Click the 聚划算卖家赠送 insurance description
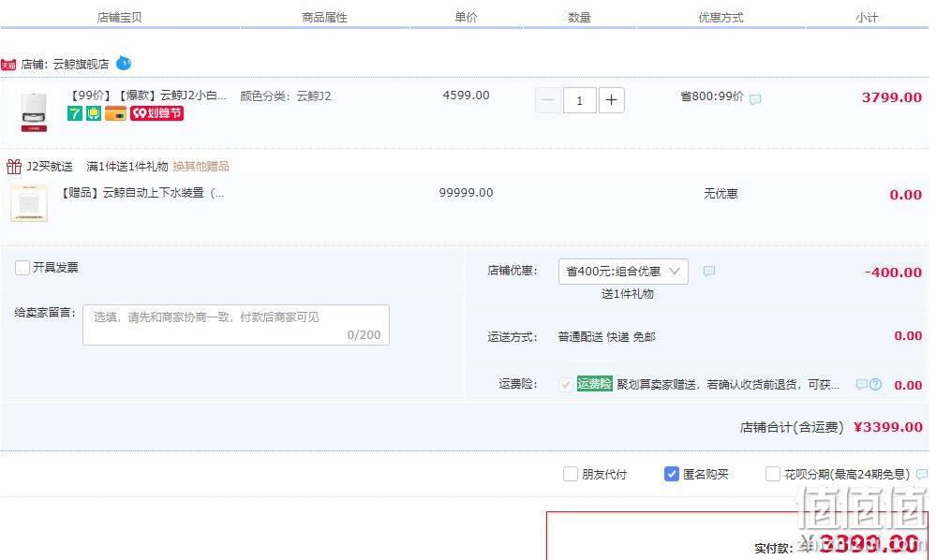 (x=728, y=385)
